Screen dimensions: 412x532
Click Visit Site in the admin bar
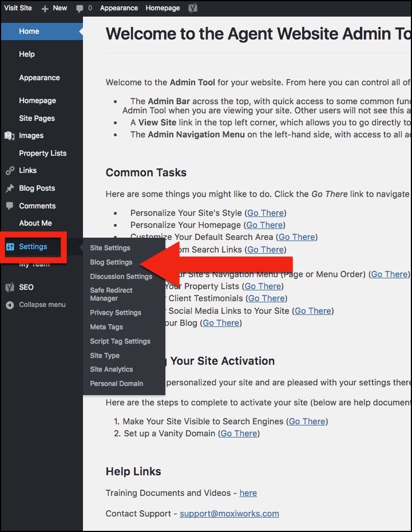point(18,8)
